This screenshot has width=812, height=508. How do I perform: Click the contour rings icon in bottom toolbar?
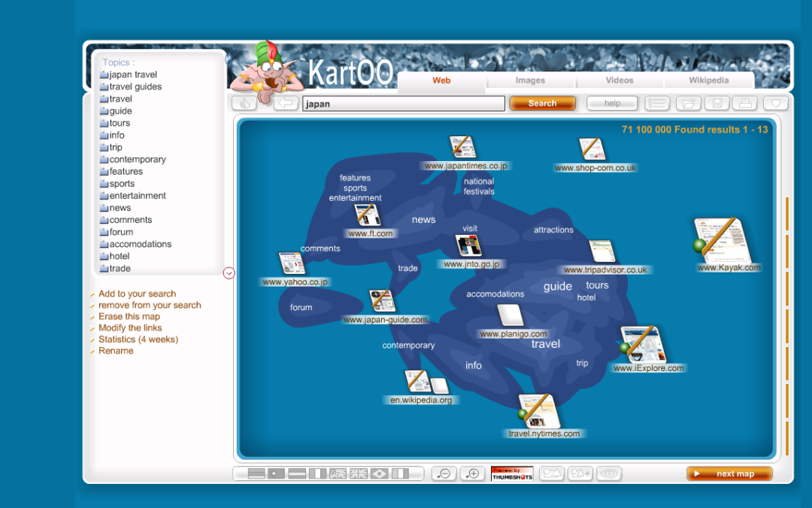[x=609, y=474]
